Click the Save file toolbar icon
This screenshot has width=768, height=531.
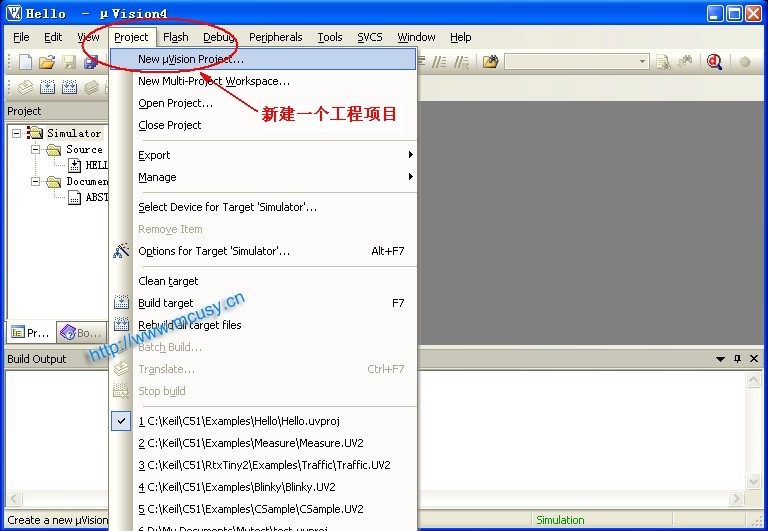click(x=69, y=62)
